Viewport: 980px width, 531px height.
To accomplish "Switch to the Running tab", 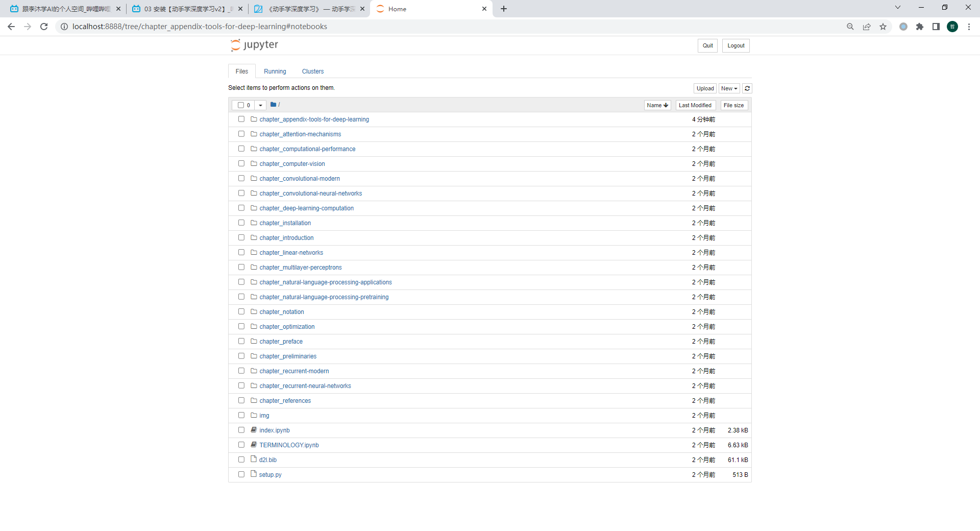I will [x=275, y=71].
